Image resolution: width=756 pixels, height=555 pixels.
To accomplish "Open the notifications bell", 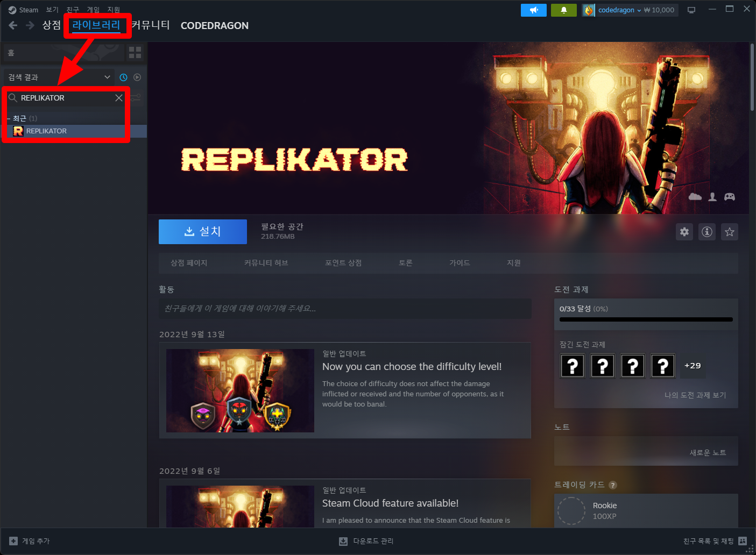I will click(564, 10).
